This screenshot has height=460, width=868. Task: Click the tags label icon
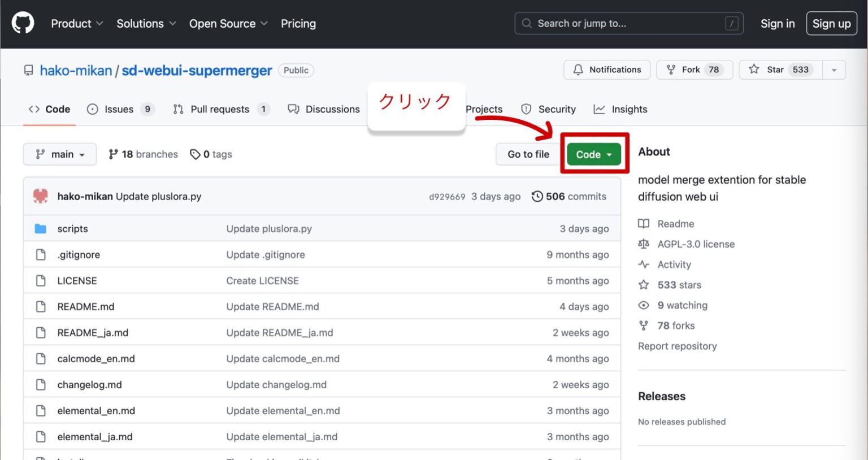196,154
